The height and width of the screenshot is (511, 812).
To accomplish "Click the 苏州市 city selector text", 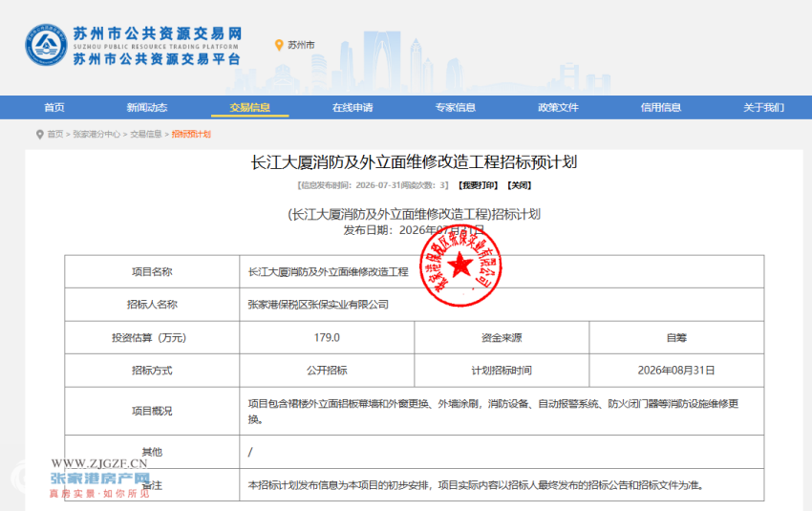I will 301,45.
